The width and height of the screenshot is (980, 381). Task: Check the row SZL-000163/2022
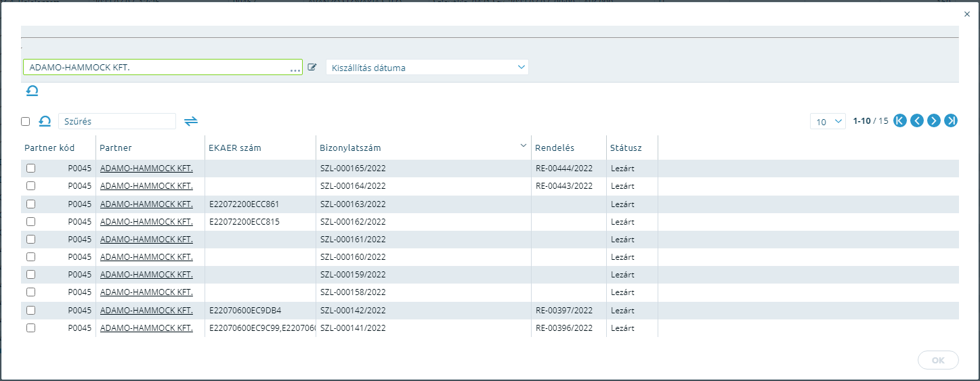[x=30, y=204]
